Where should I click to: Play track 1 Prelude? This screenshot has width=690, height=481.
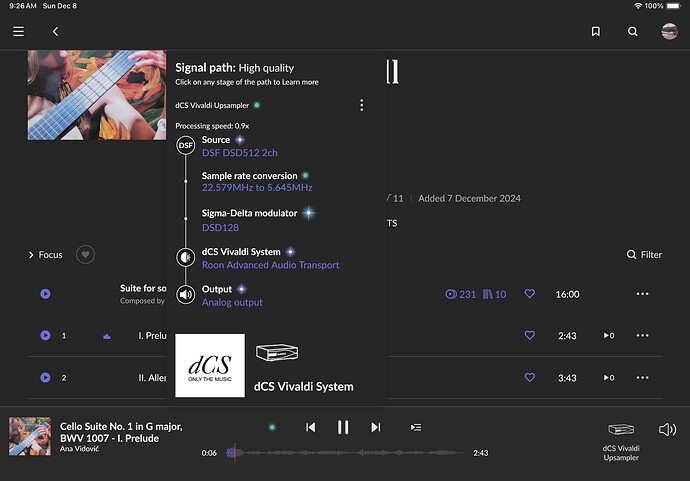point(45,335)
